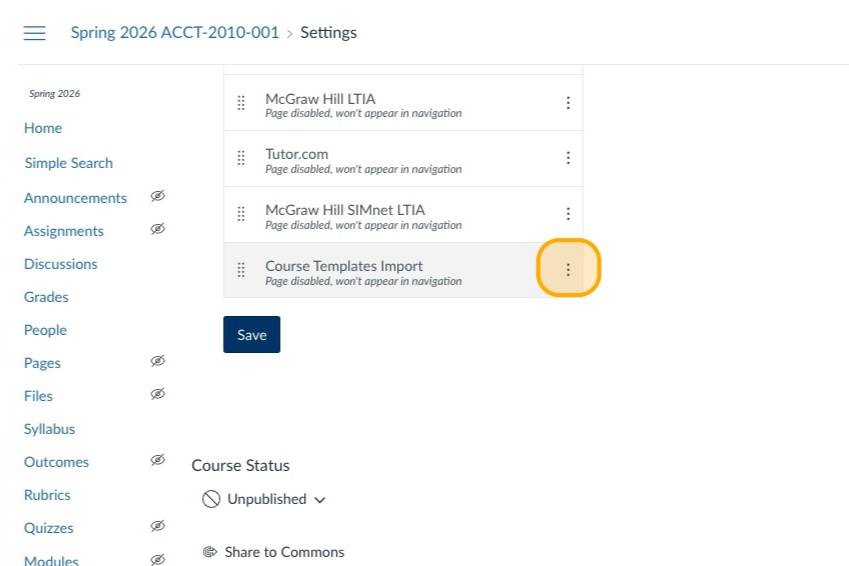Screen dimensions: 849x566
Task: Click hidden eye icon beside Assignments
Action: [x=157, y=230]
